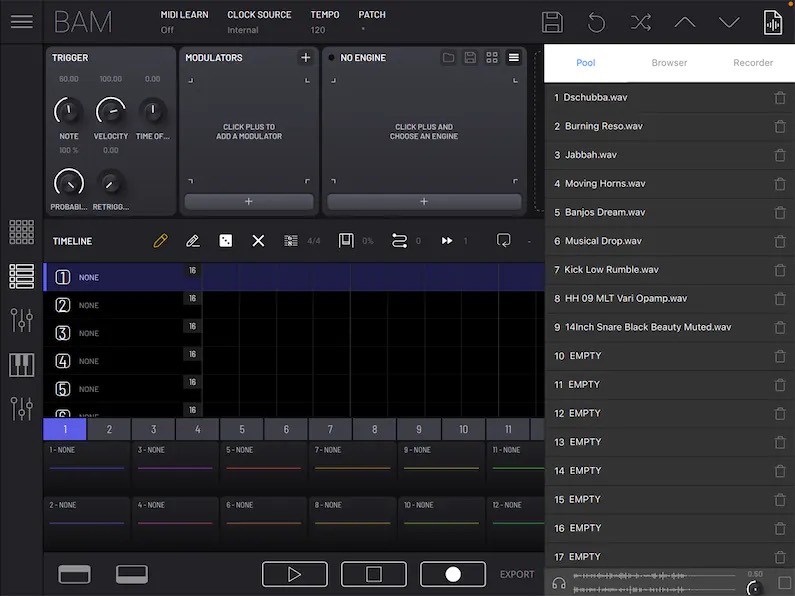Click the dice randomize icon in timeline

[x=226, y=241]
